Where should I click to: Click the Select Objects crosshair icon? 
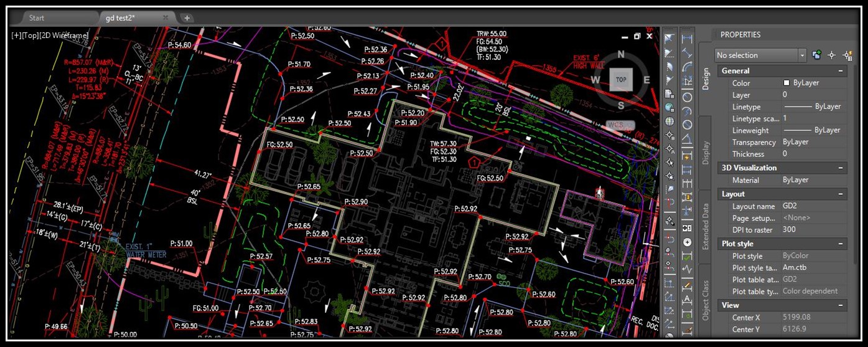832,55
